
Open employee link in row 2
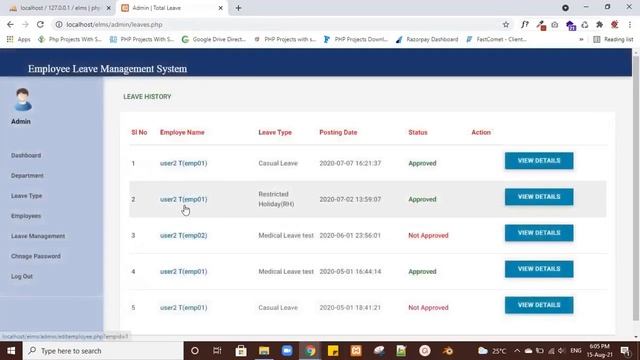click(x=183, y=199)
